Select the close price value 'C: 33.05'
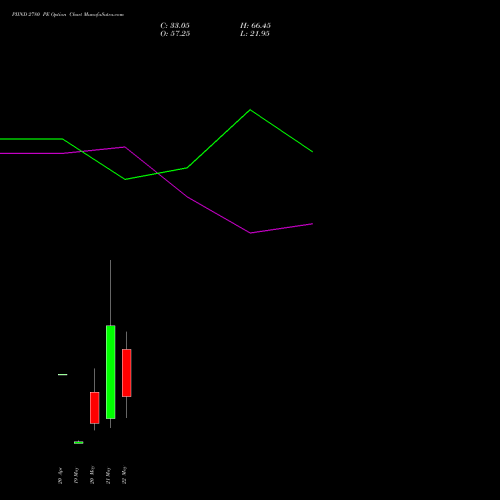Screen dimensions: 500x500 [x=175, y=26]
